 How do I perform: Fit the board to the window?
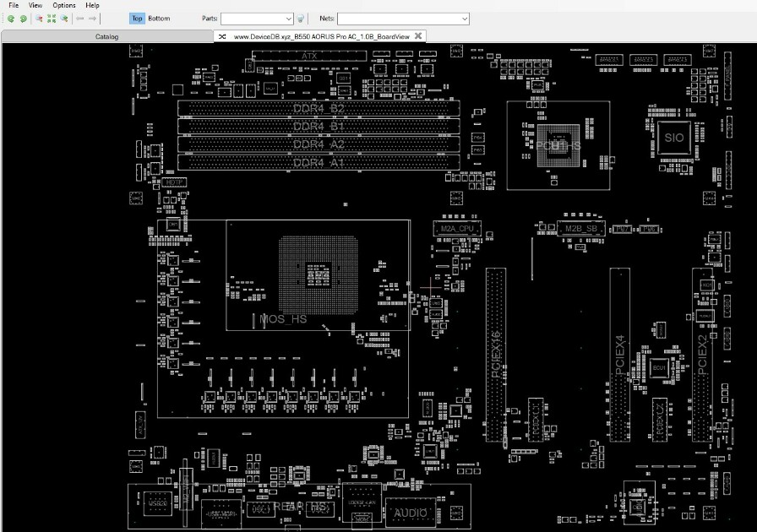52,19
